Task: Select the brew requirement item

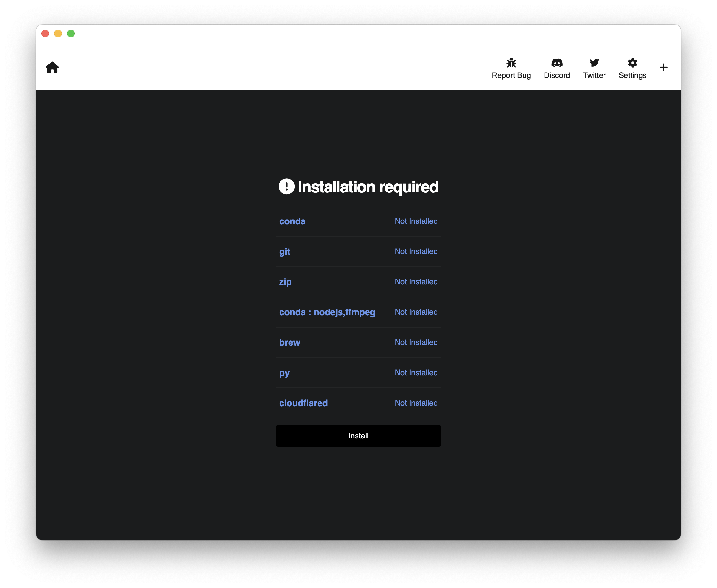Action: click(x=289, y=342)
